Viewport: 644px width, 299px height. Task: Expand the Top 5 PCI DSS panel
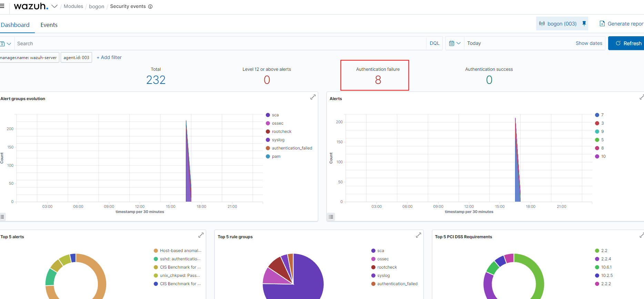(x=642, y=235)
